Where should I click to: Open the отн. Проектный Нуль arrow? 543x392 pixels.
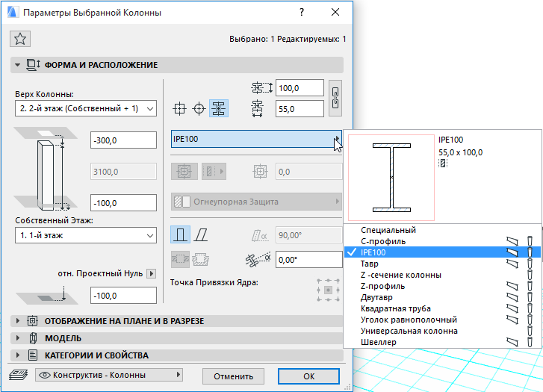tap(152, 273)
